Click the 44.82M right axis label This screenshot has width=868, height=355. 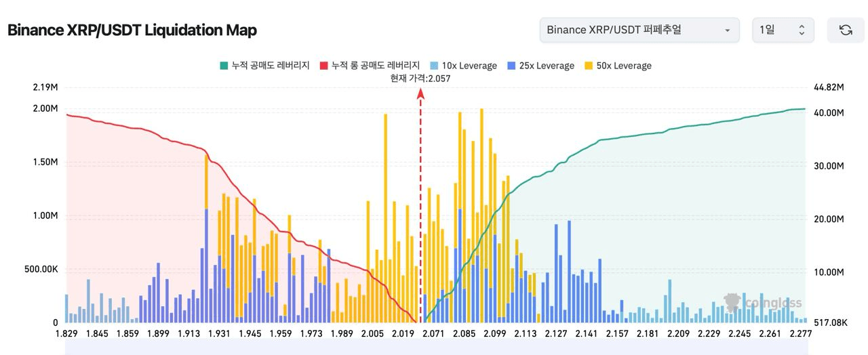coord(827,87)
